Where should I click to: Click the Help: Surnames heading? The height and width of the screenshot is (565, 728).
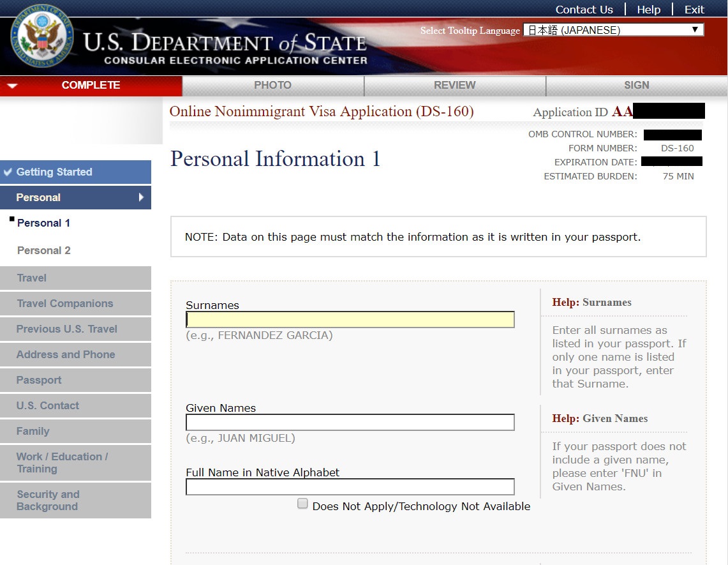click(x=591, y=303)
